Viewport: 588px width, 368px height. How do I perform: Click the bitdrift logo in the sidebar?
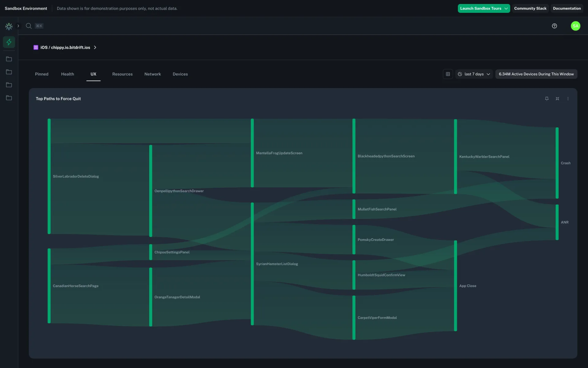[9, 26]
